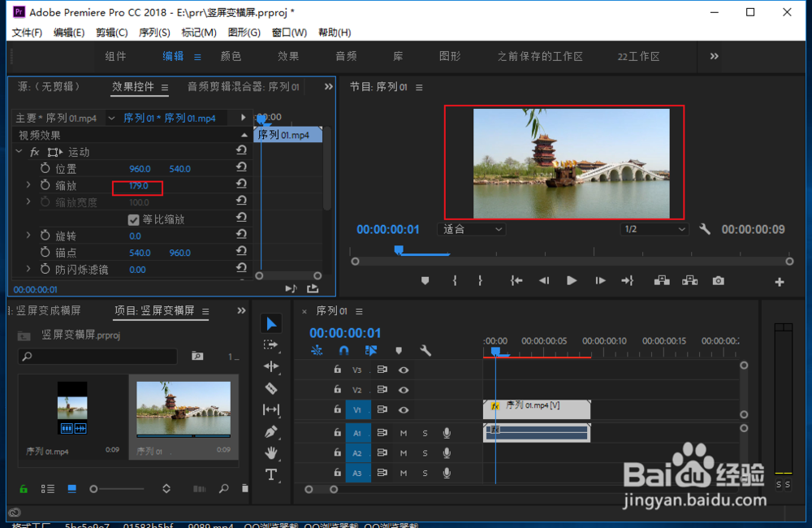Select the Type tool
The image size is (812, 528).
tap(271, 474)
